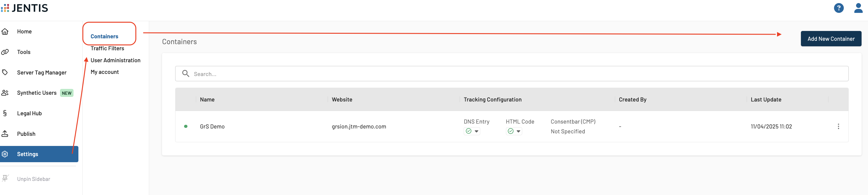Click the Synthetic Users people icon
868x195 pixels.
click(5, 93)
